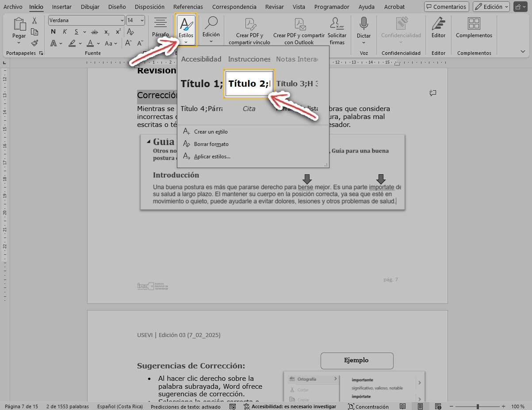This screenshot has width=532, height=410.
Task: Open the Editor pen icon
Action: 438,24
